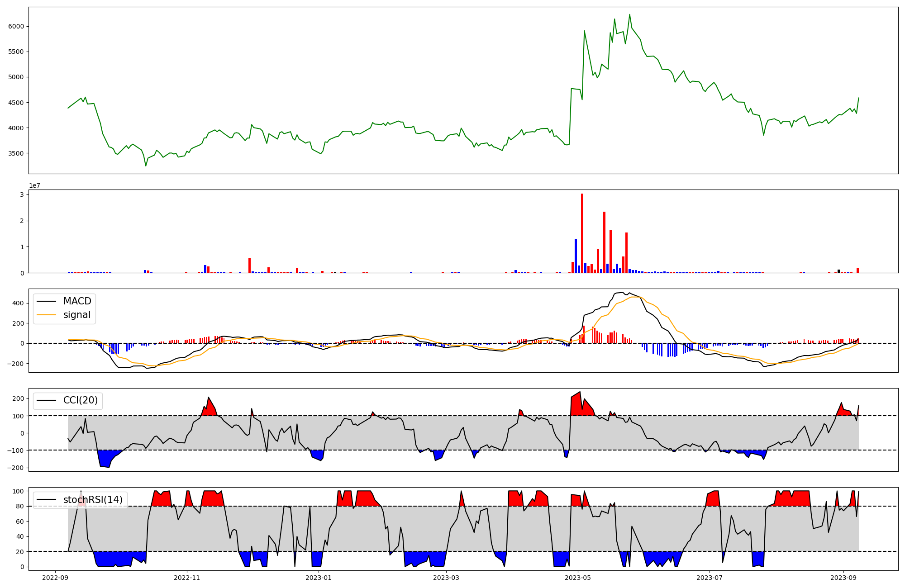The image size is (905, 588).
Task: Select the 2023-05 x-axis date label
Action: coord(578,578)
